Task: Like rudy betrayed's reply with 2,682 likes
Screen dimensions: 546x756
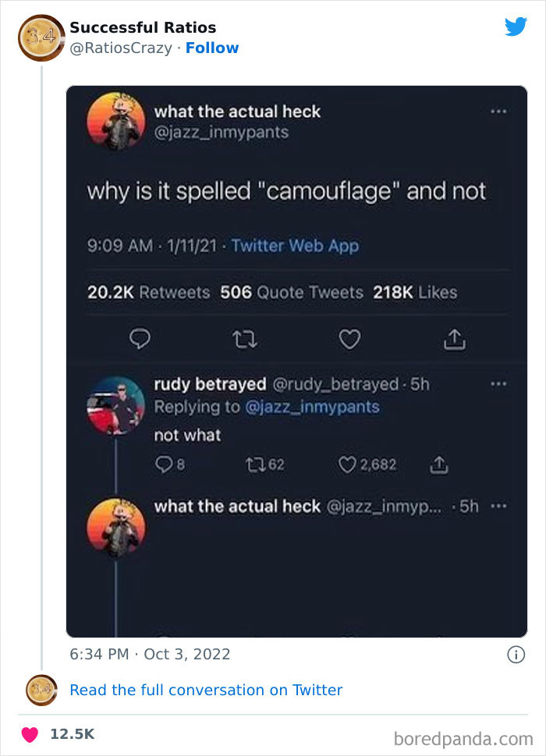Action: coord(367,465)
